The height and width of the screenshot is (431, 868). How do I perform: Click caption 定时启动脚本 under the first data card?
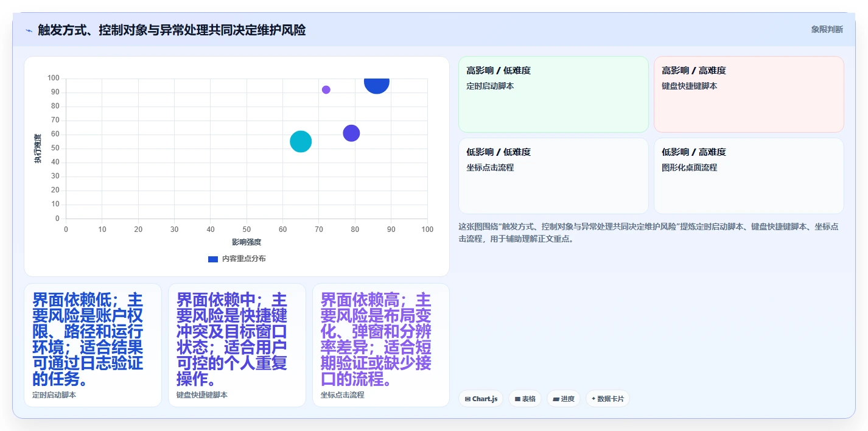[54, 395]
